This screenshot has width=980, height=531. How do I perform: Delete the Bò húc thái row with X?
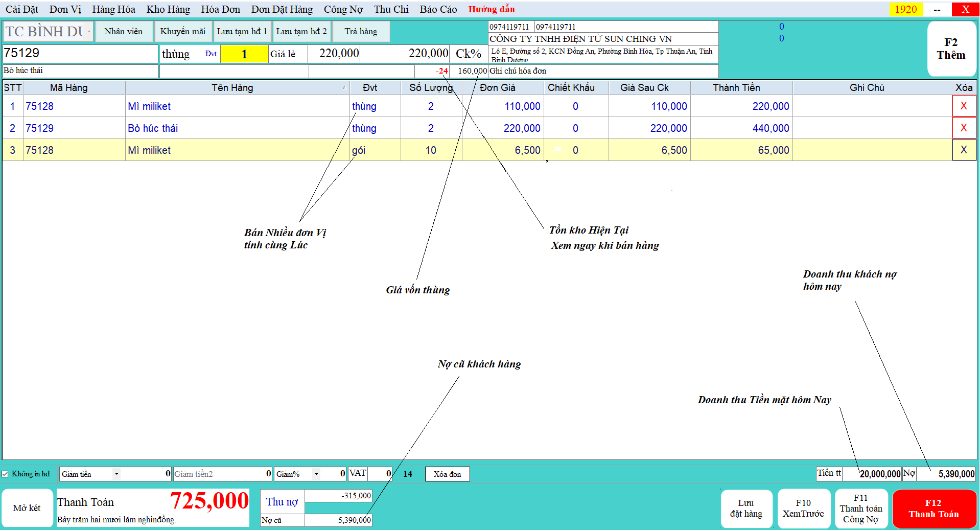(x=964, y=128)
